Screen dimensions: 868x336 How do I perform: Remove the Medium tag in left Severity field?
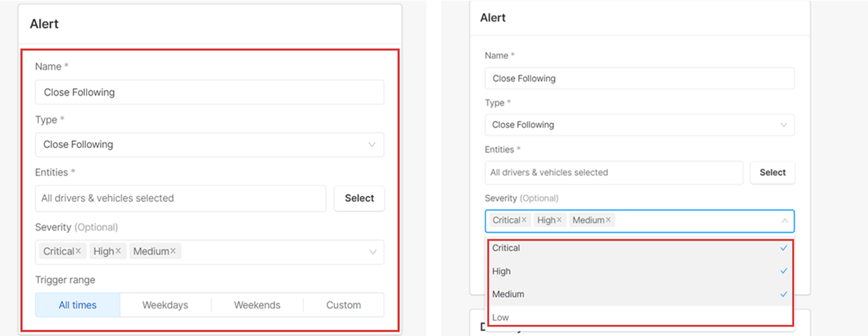click(x=173, y=251)
